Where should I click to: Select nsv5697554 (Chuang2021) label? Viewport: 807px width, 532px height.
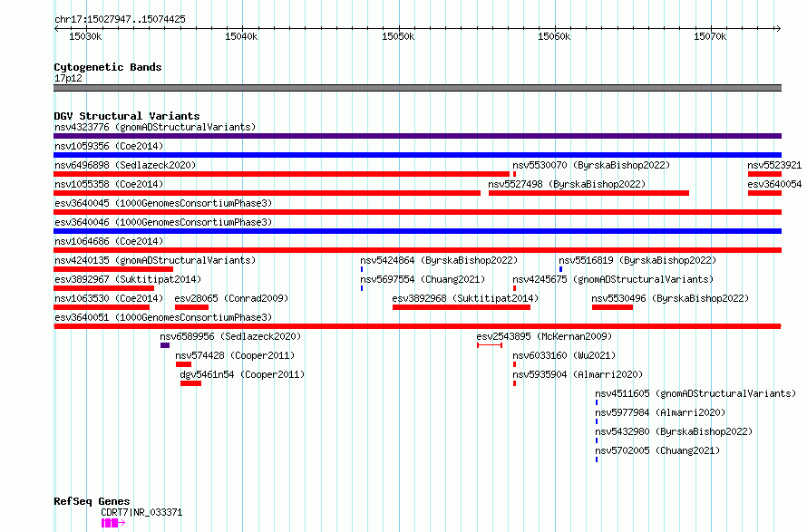423,279
